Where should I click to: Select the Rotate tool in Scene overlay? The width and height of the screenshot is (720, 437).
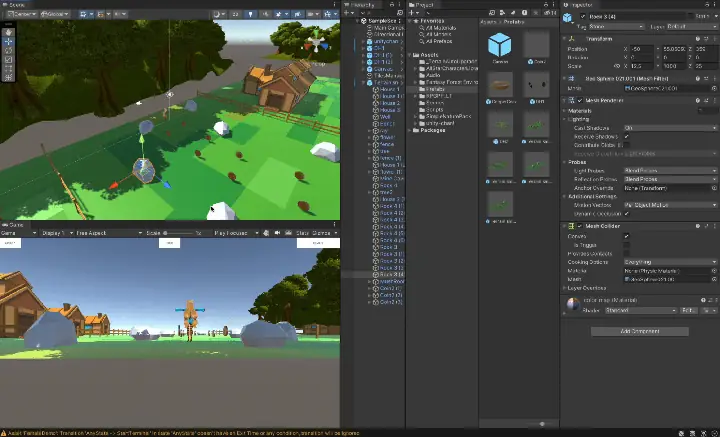click(x=8, y=50)
